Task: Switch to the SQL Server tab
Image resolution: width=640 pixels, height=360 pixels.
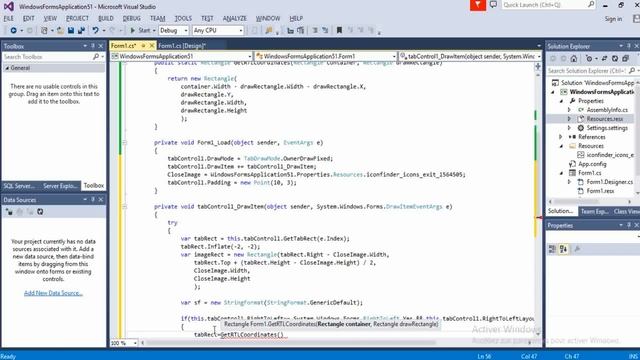Action: tap(19, 186)
